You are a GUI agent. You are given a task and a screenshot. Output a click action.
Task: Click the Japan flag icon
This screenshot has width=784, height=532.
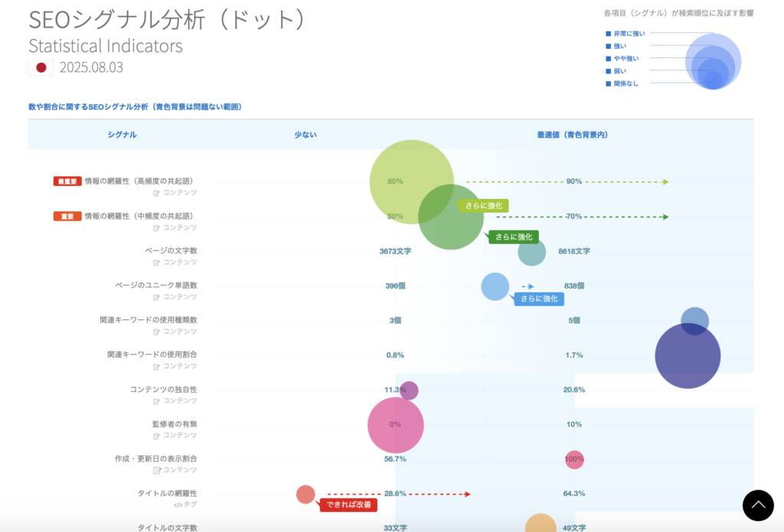[41, 67]
